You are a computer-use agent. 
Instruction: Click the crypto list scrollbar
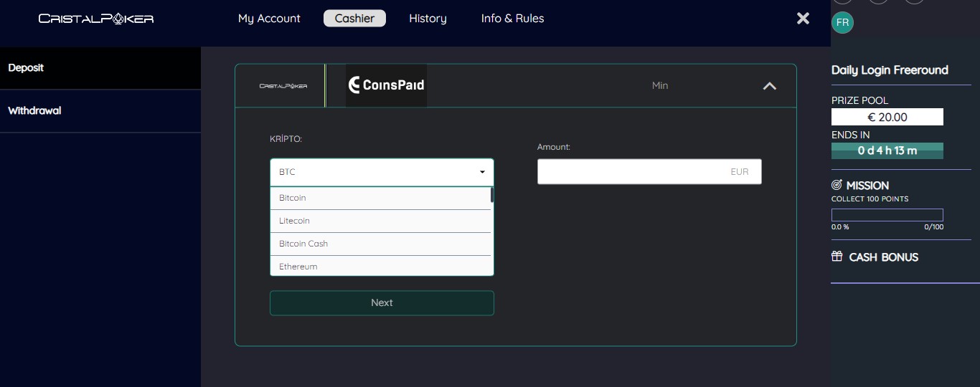pos(492,195)
